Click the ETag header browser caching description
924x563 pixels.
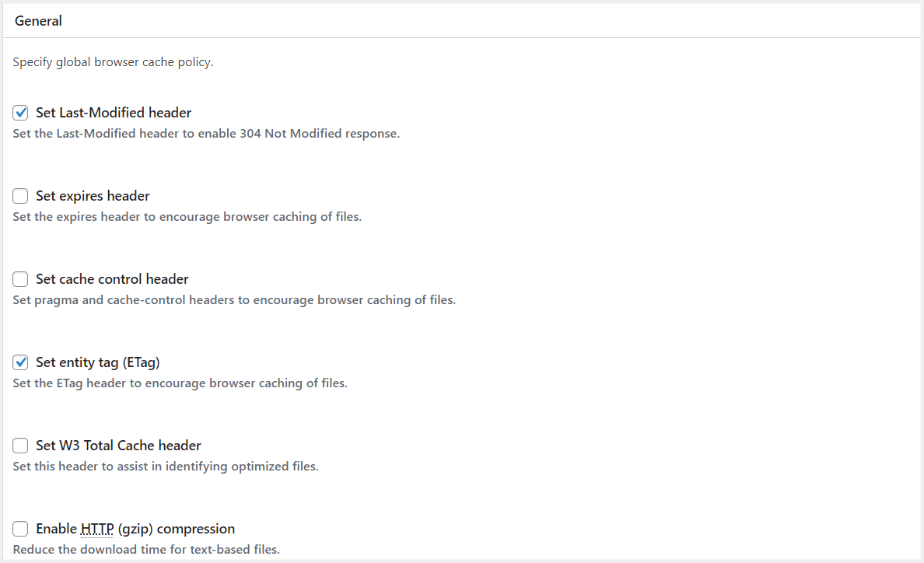point(180,383)
